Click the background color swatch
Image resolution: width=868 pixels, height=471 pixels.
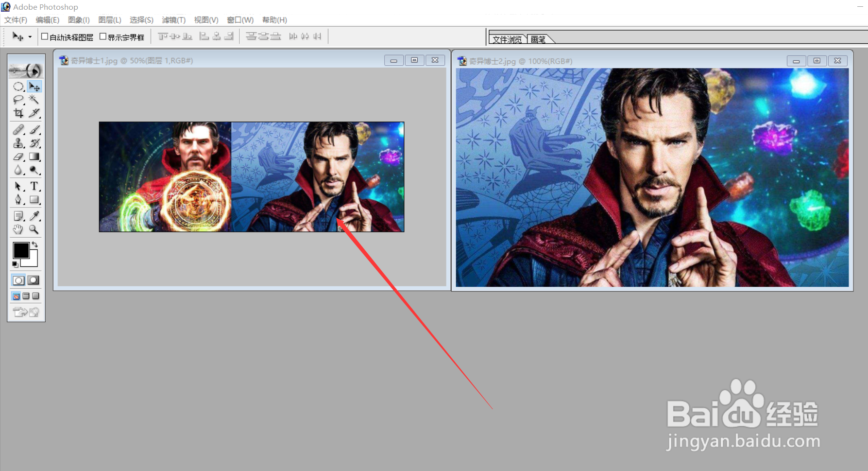click(x=33, y=262)
